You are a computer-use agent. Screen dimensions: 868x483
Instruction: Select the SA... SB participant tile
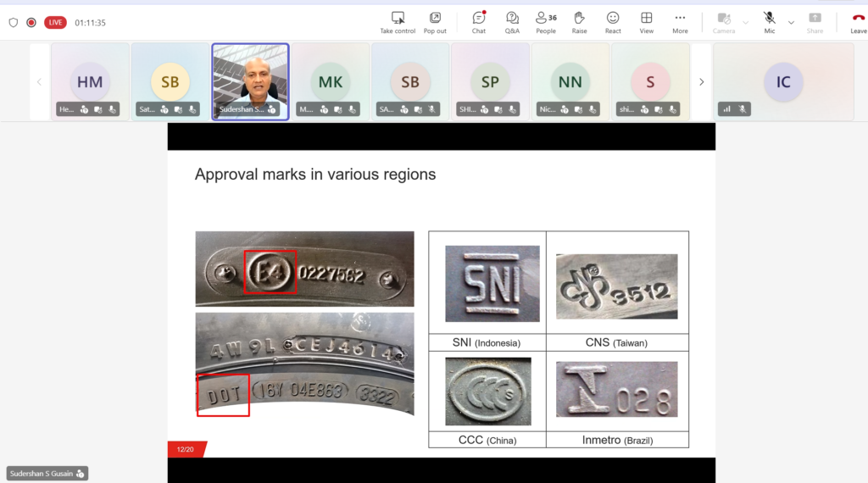coord(410,82)
